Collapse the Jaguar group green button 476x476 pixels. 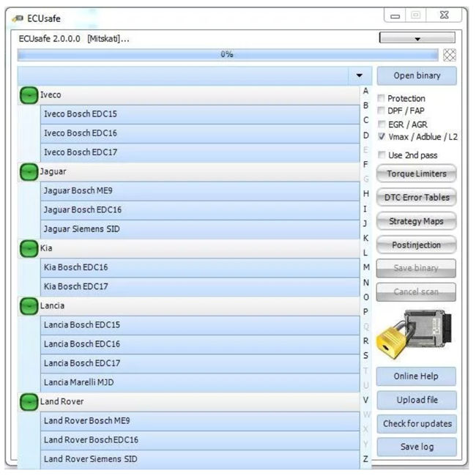click(29, 172)
